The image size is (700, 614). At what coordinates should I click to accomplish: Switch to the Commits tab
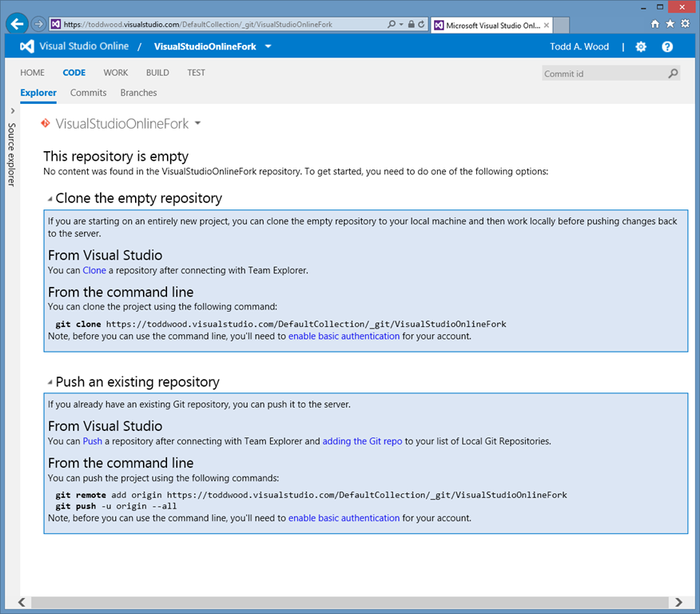coord(89,93)
